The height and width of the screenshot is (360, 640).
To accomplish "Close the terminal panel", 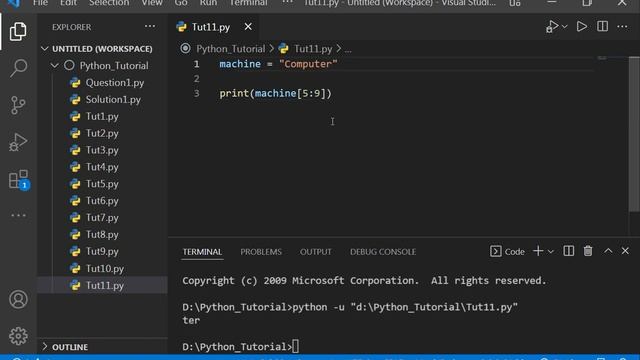I will 625,251.
